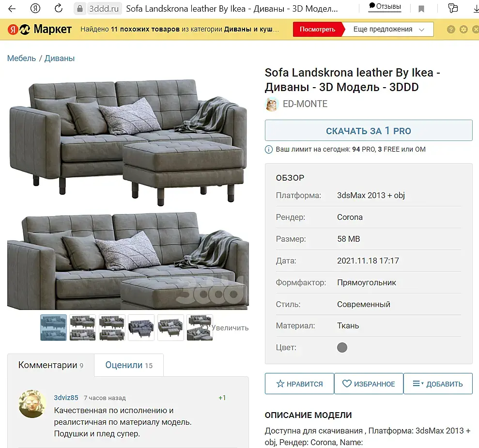The height and width of the screenshot is (448, 479).
Task: Click the gray Цвет color swatch
Action: click(342, 348)
